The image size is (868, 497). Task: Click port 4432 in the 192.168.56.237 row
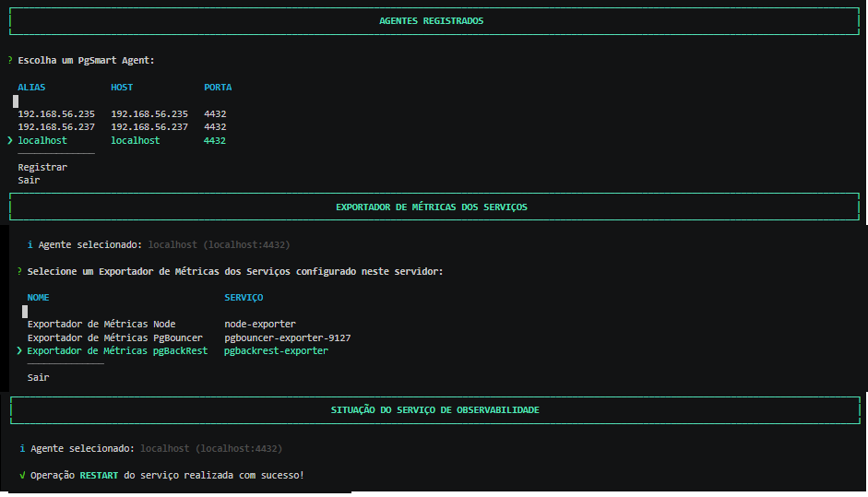(x=215, y=127)
